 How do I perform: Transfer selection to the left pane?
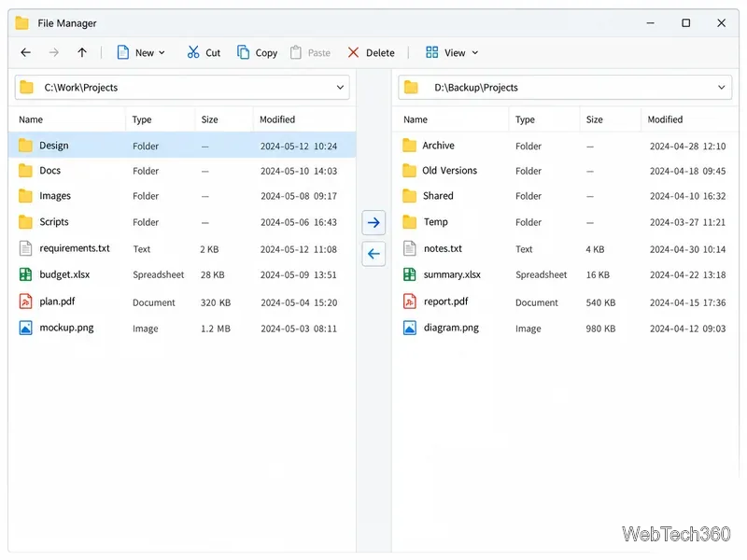click(373, 254)
